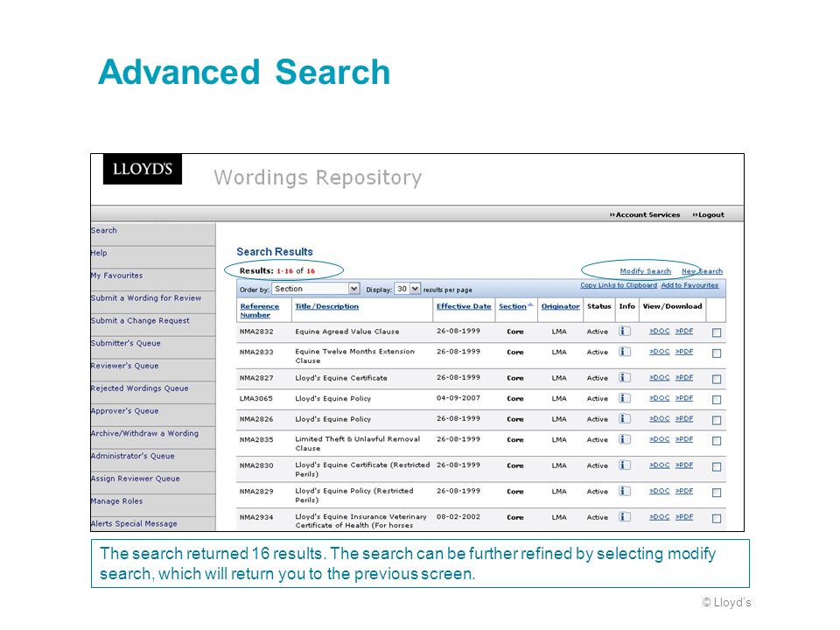Screen dimensions: 840x630
Task: Open Archive/Withdraw a Wording
Action: click(x=144, y=433)
